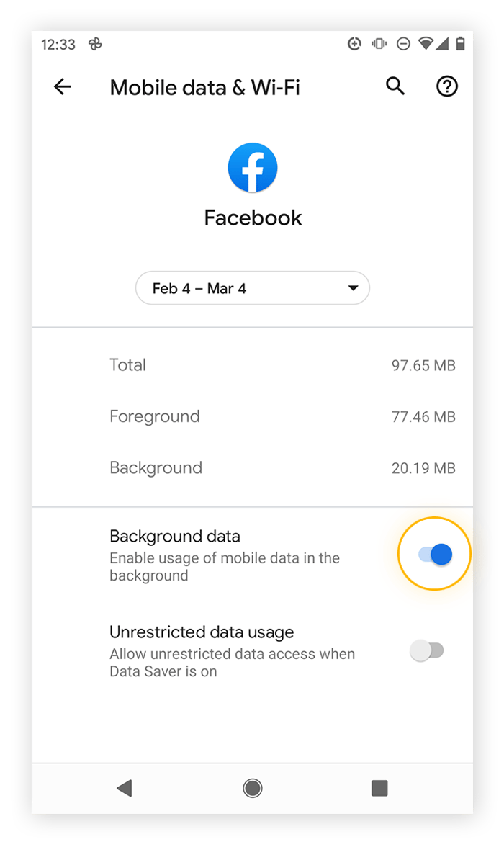
Task: Tap the battery status icon
Action: pos(460,43)
